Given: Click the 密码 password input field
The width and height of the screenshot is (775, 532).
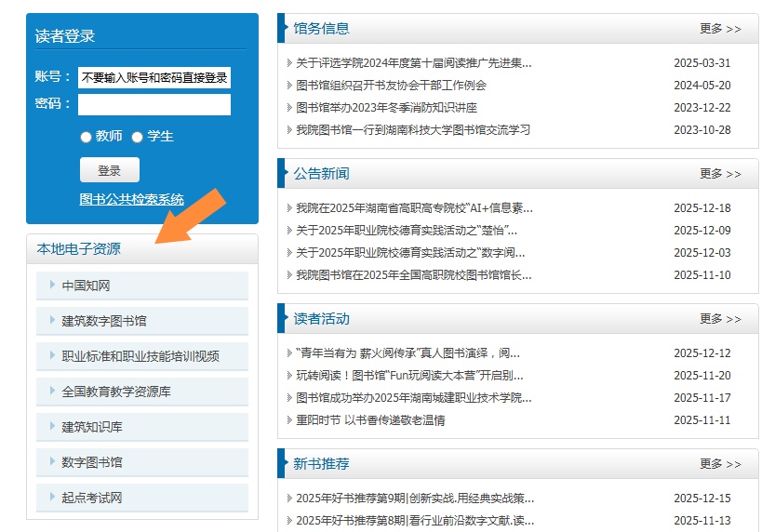Looking at the screenshot, I should point(154,104).
